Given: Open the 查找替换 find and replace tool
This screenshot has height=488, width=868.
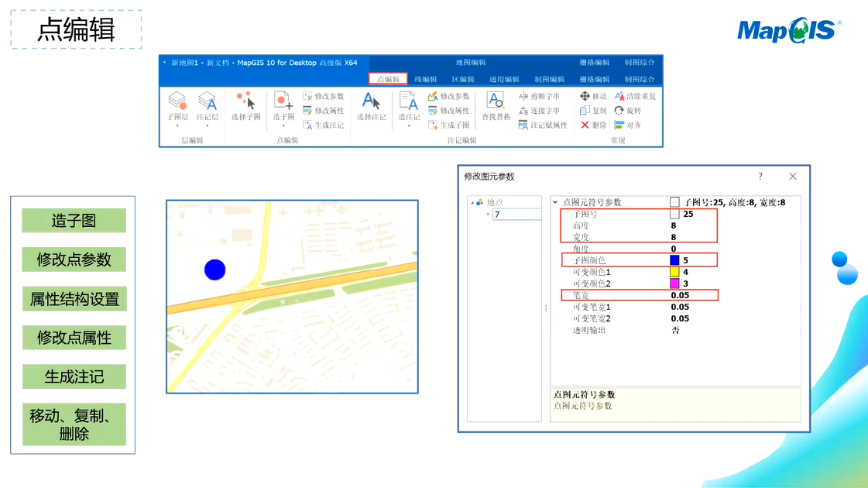Looking at the screenshot, I should (496, 105).
